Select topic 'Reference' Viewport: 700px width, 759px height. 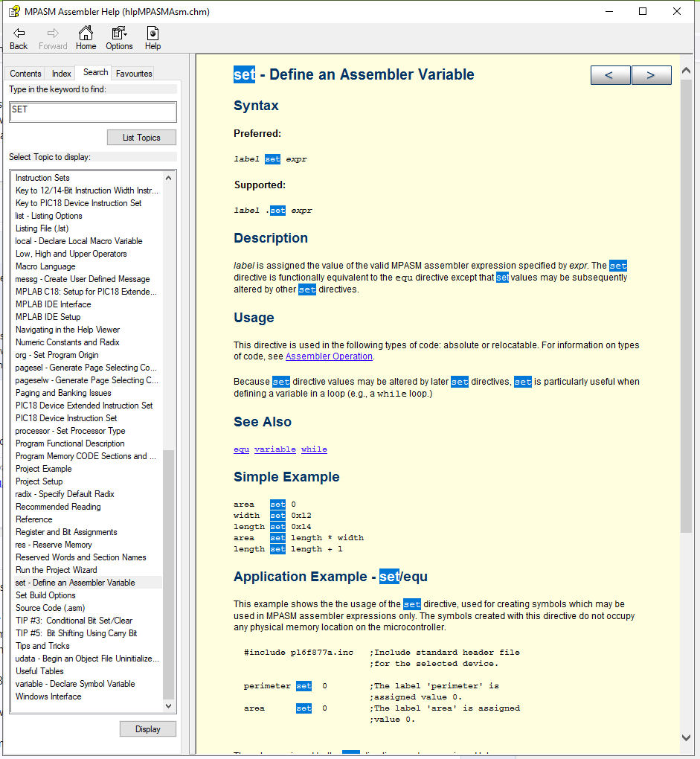tap(34, 519)
